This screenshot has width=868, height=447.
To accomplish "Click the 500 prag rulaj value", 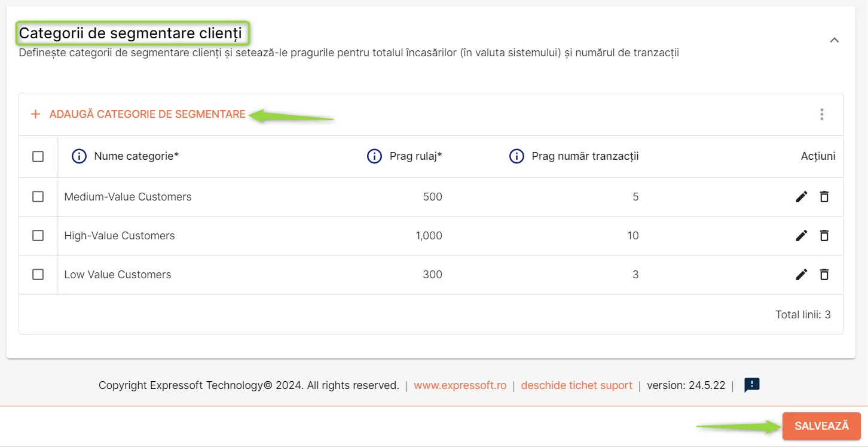I will point(433,197).
